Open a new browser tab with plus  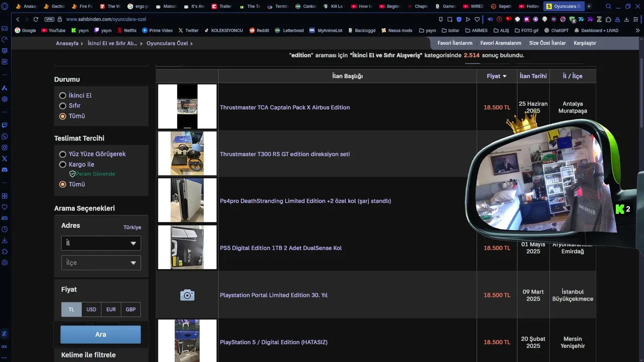pos(589,7)
